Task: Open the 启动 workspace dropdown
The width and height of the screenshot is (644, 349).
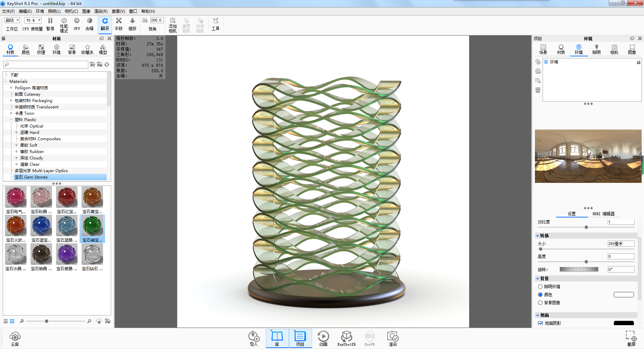Action: (12, 20)
